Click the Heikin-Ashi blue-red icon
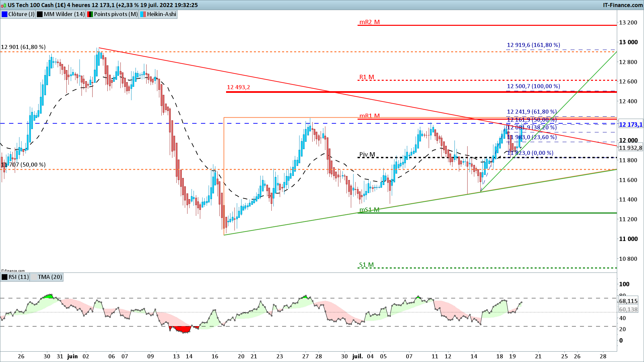This screenshot has height=362, width=644. coord(143,14)
